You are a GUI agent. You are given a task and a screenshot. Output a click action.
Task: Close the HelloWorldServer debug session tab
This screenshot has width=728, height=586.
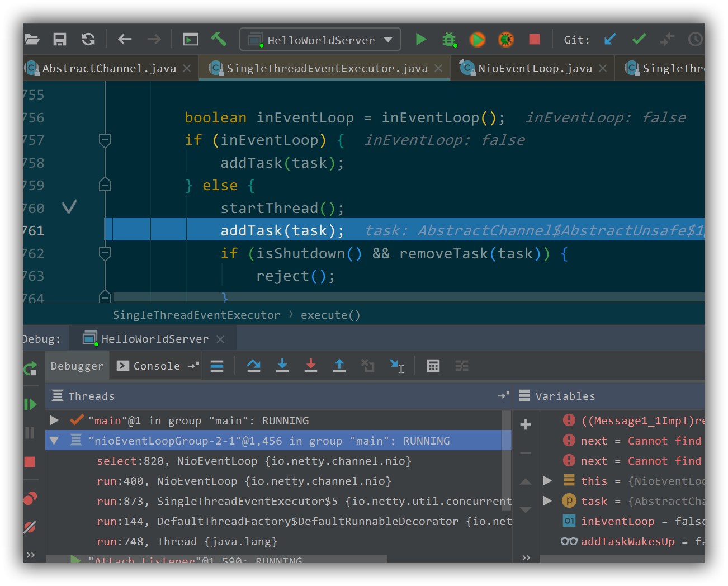(220, 339)
